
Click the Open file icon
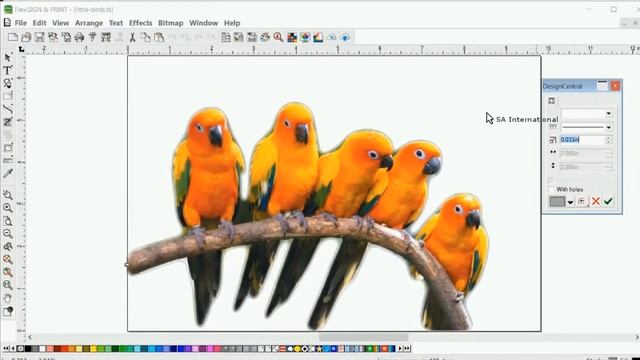[26, 37]
